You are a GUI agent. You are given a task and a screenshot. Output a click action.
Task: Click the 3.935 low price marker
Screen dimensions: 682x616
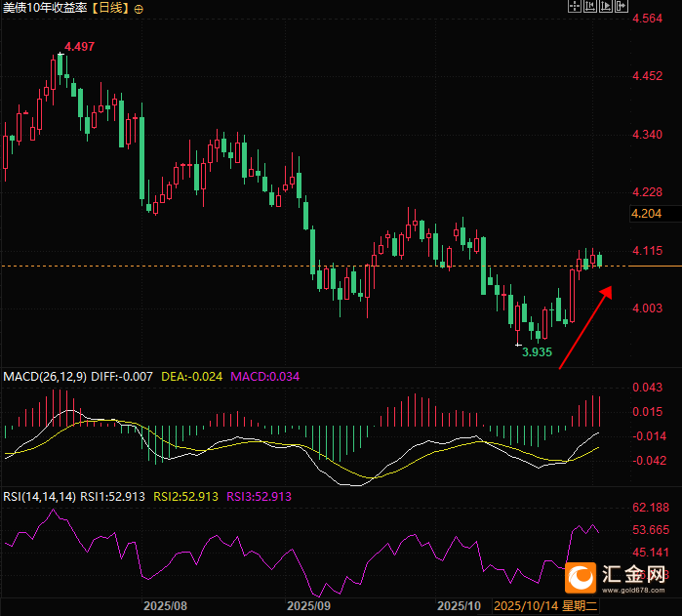click(537, 350)
